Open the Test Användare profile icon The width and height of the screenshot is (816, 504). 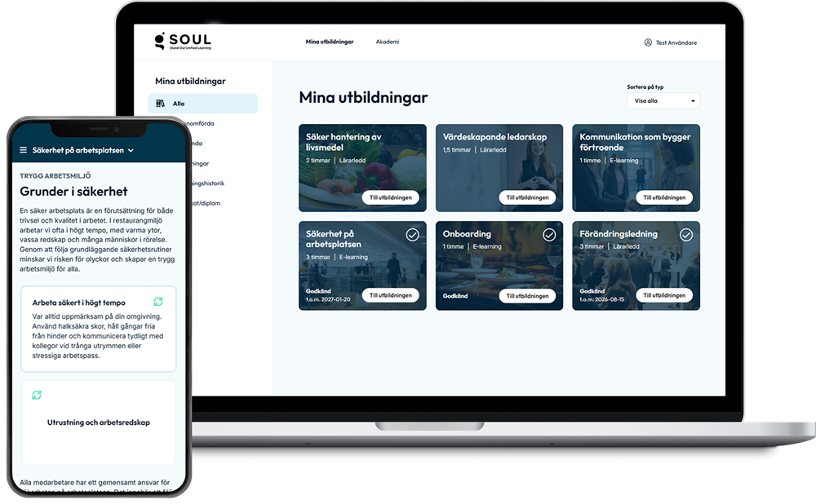coord(648,42)
